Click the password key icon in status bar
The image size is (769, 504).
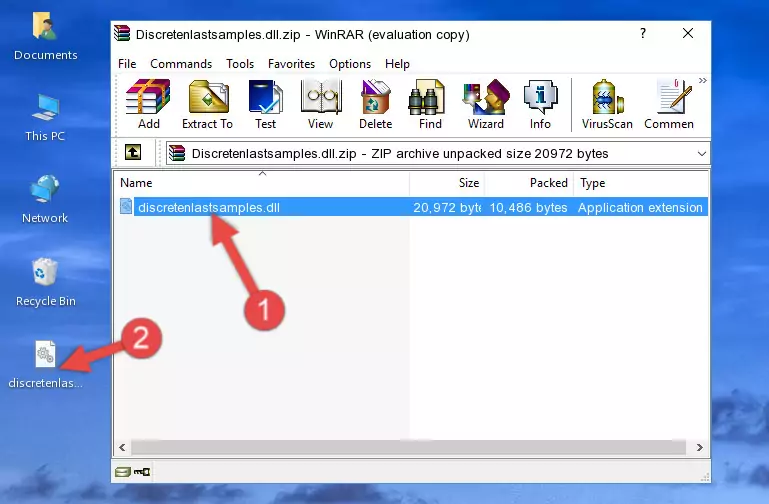tap(142, 472)
